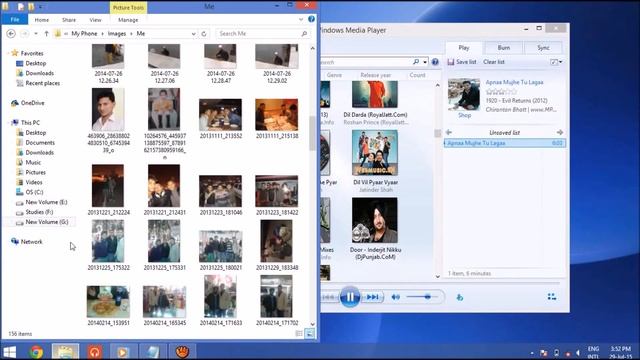Select Music under This PC
Screen dimensions: 640x360
[x=33, y=162]
